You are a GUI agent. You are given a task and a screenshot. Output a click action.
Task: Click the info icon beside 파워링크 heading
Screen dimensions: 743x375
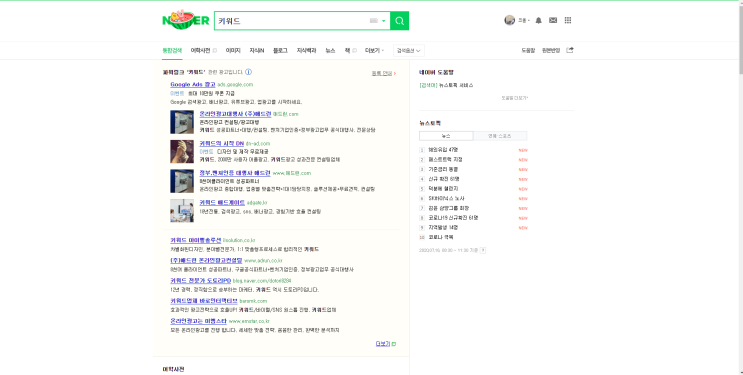[x=248, y=72]
